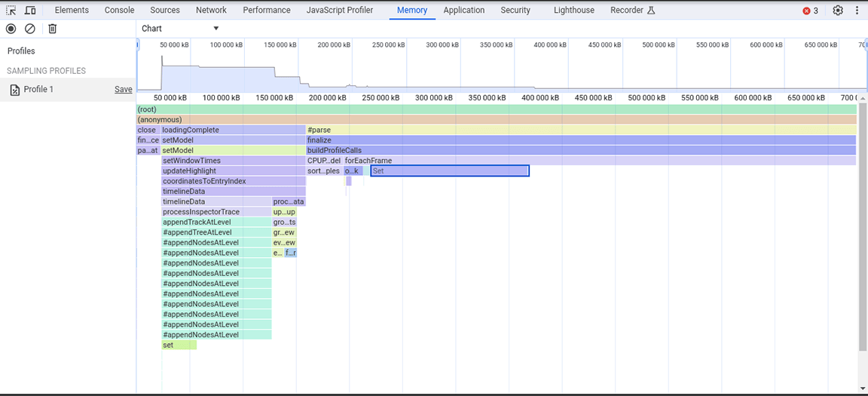The width and height of the screenshot is (868, 396).
Task: Open the Chart view dropdown
Action: click(x=180, y=29)
